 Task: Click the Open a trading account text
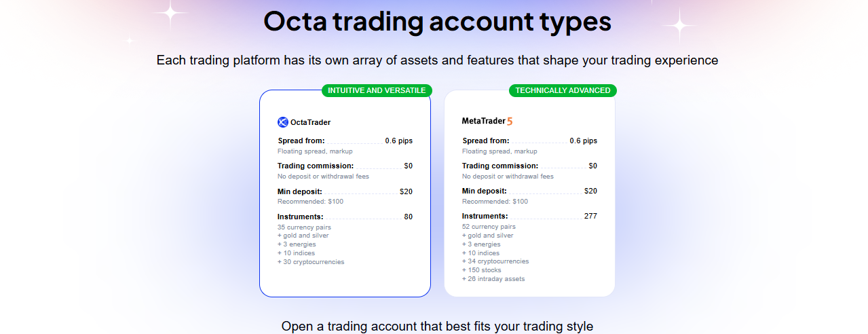click(x=437, y=327)
